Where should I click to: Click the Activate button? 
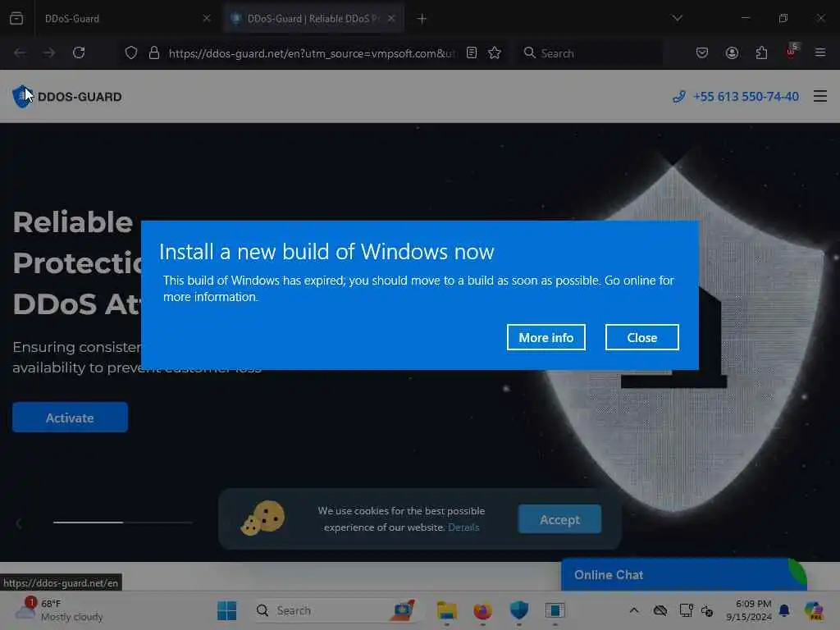point(71,418)
